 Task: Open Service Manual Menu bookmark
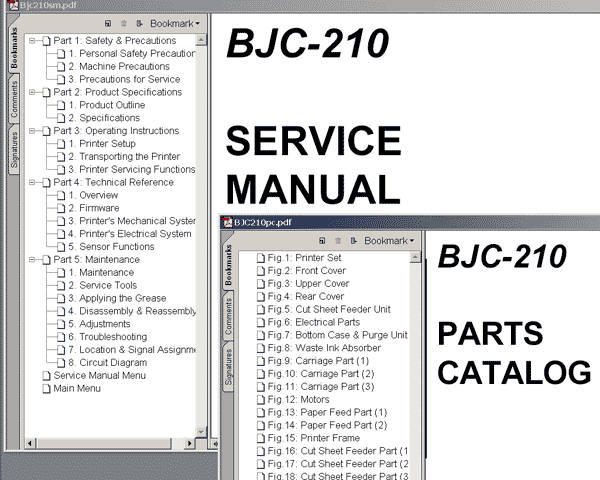point(99,376)
